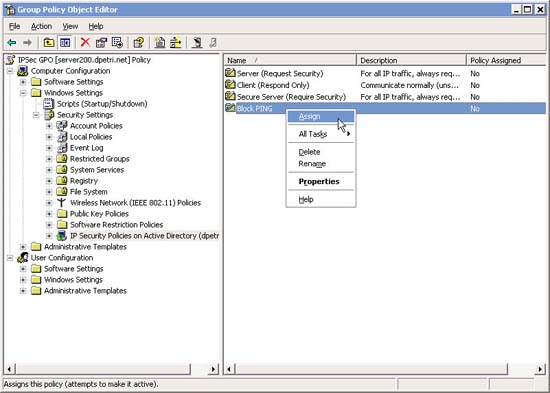Open the File menu
Screen dimensions: 550x393
click(x=14, y=26)
